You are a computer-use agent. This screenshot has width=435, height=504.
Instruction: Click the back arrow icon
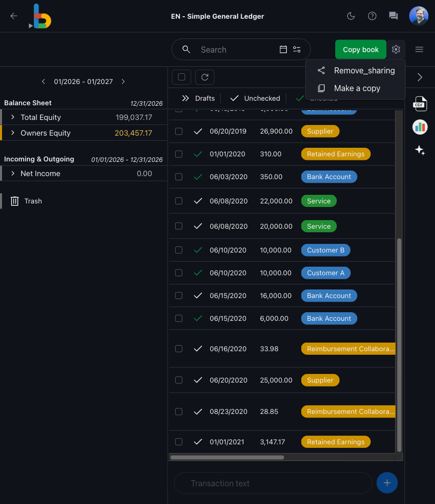tap(14, 16)
